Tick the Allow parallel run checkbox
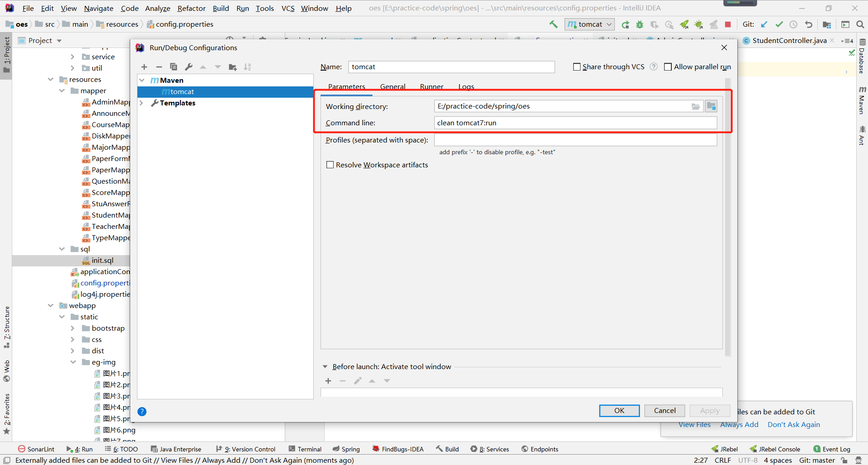868x465 pixels. point(668,67)
